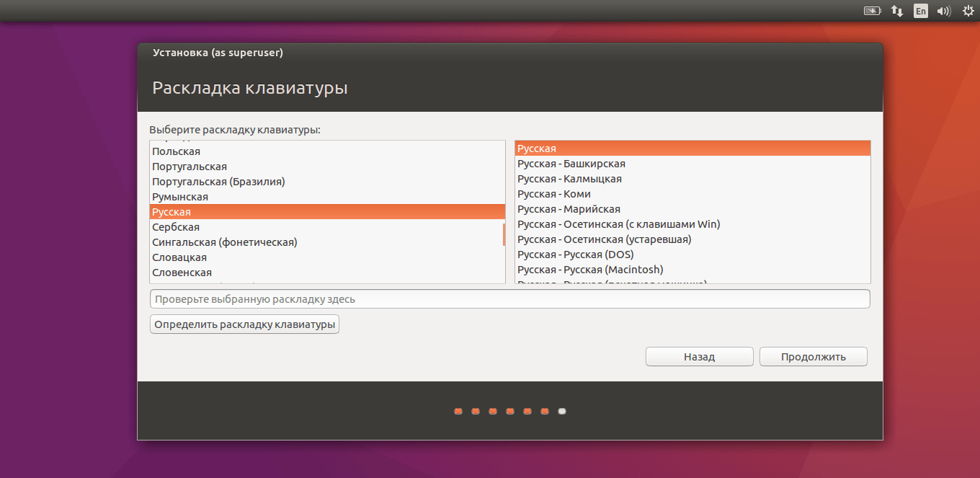The image size is (980, 478).
Task: Open the En keyboard layout indicator
Action: (920, 11)
